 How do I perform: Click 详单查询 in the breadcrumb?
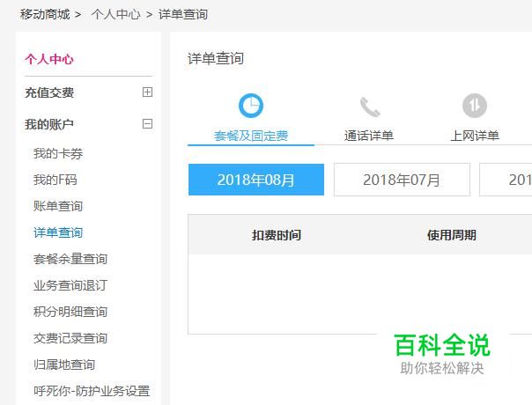coord(183,14)
